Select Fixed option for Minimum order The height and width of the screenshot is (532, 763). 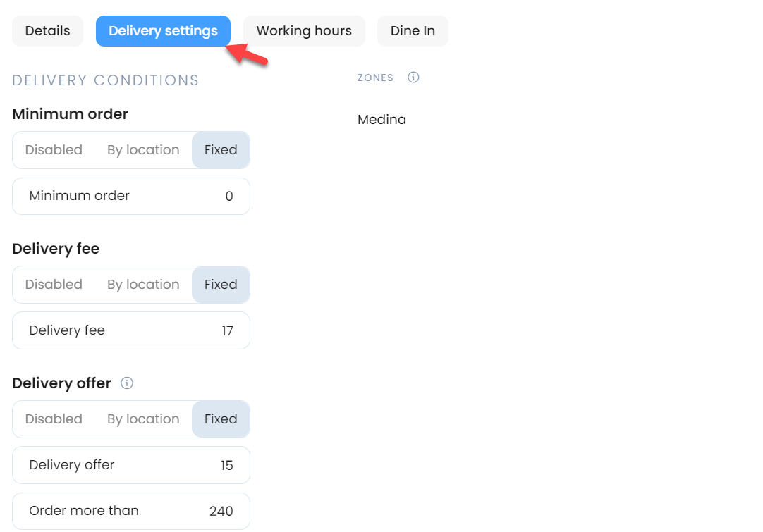(x=221, y=150)
